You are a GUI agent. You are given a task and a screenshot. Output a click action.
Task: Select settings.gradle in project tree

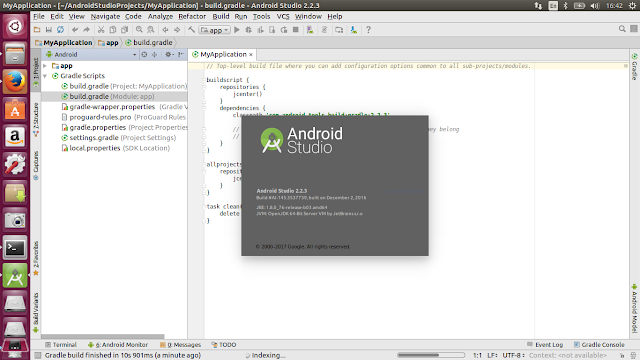119,138
